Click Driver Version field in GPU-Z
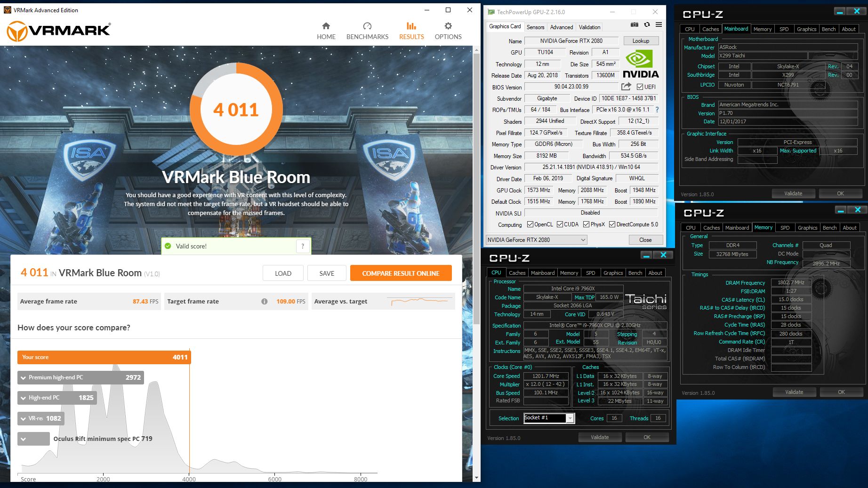868x488 pixels. pyautogui.click(x=591, y=167)
